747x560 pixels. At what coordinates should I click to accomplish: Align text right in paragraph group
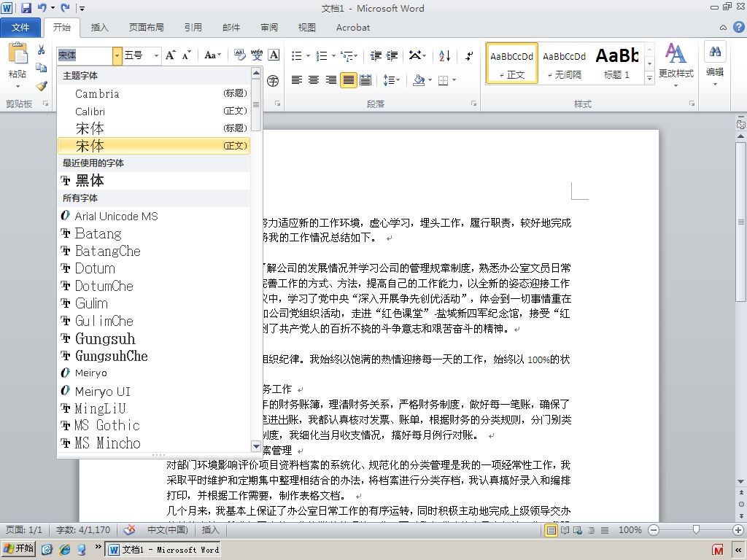[x=330, y=80]
